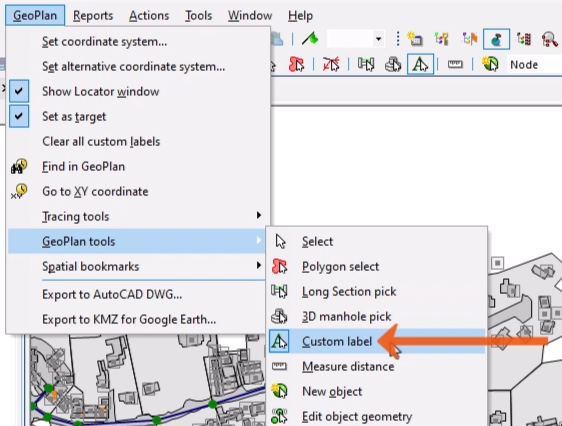Image resolution: width=562 pixels, height=426 pixels.
Task: Open the Help menu
Action: pyautogui.click(x=300, y=15)
